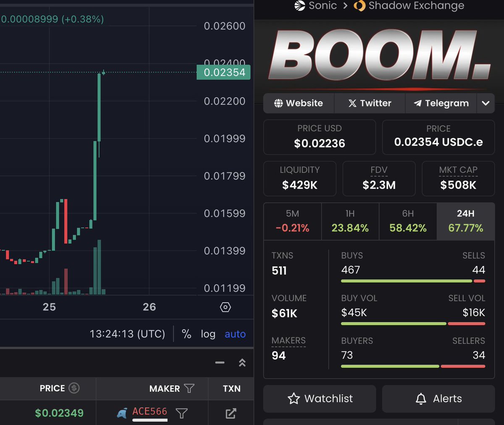Click the FDV $2.3M box
504x425 pixels.
tap(379, 178)
